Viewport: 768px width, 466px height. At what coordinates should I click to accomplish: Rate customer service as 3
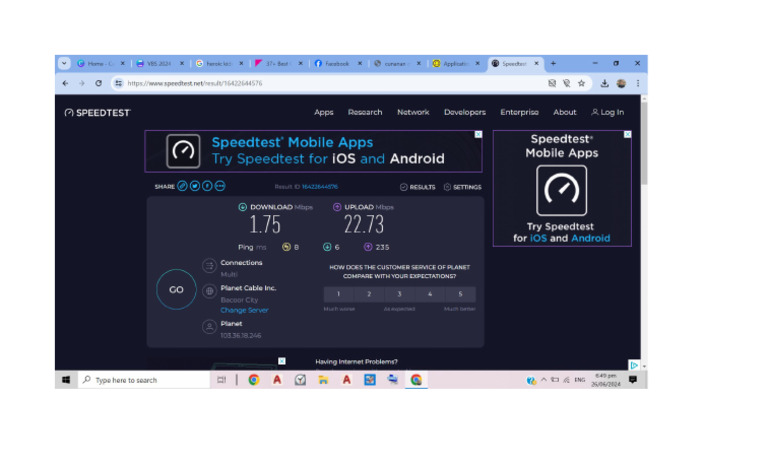click(399, 294)
